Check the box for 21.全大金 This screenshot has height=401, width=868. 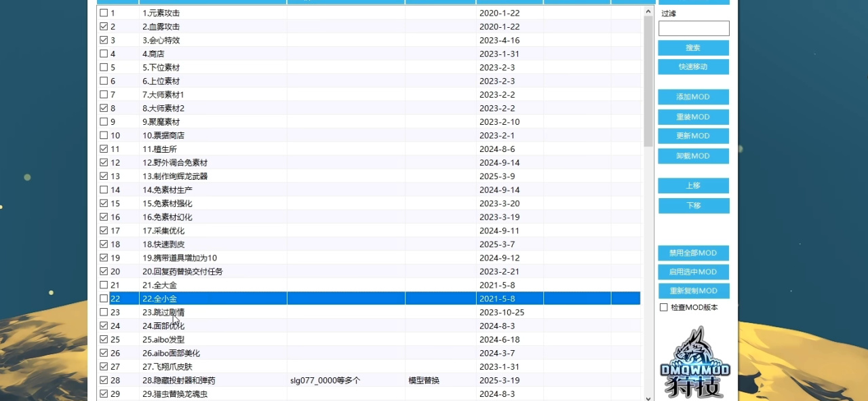104,285
